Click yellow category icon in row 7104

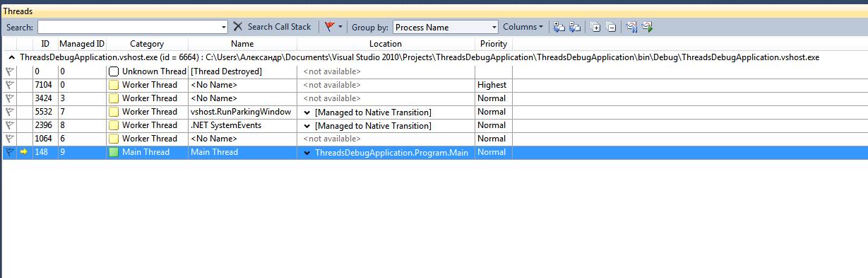114,85
